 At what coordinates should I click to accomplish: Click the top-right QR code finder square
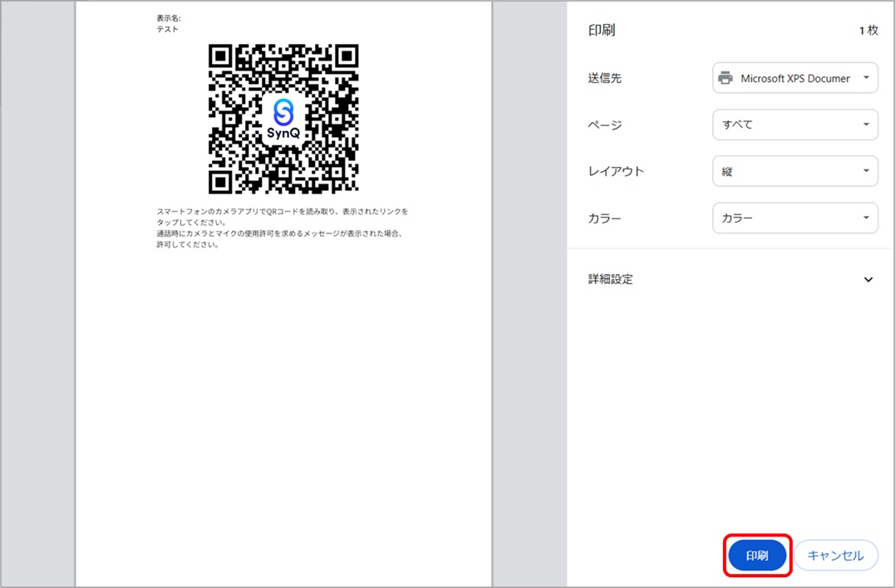(x=347, y=56)
